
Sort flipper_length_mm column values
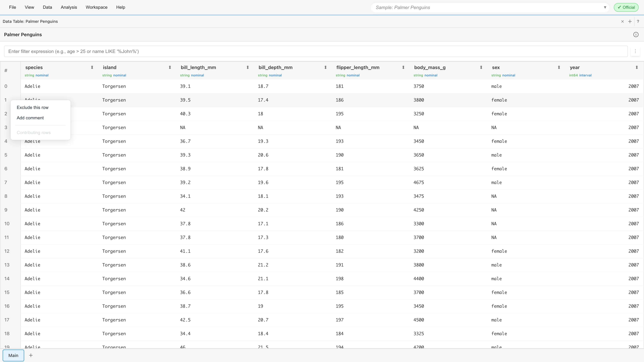point(403,67)
